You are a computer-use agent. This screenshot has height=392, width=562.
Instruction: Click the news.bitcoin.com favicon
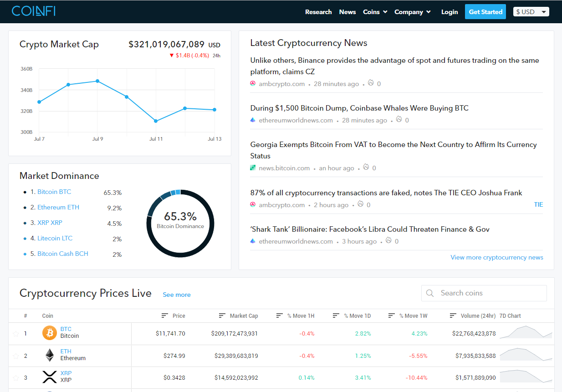253,168
